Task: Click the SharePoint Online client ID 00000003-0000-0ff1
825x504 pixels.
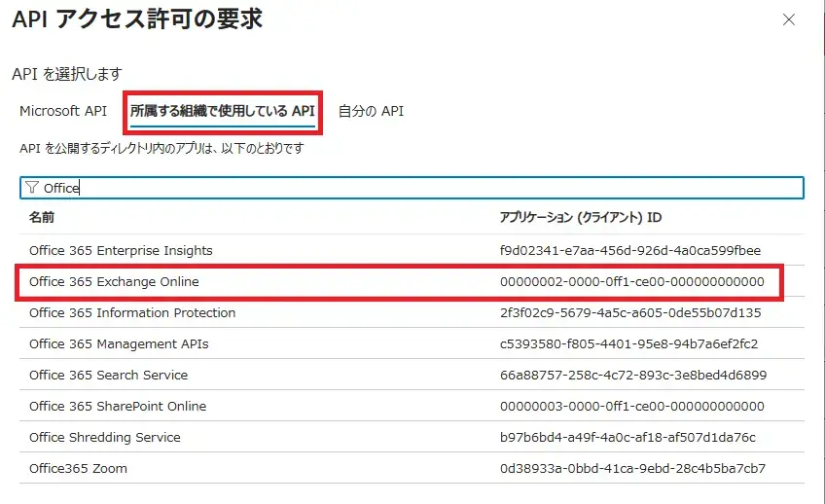Action: pos(631,406)
